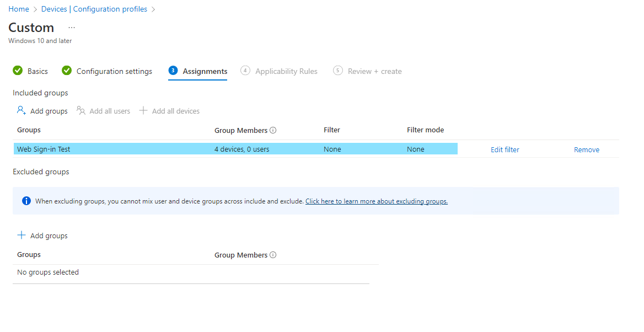
Task: Switch to the Basics tab
Action: click(37, 71)
